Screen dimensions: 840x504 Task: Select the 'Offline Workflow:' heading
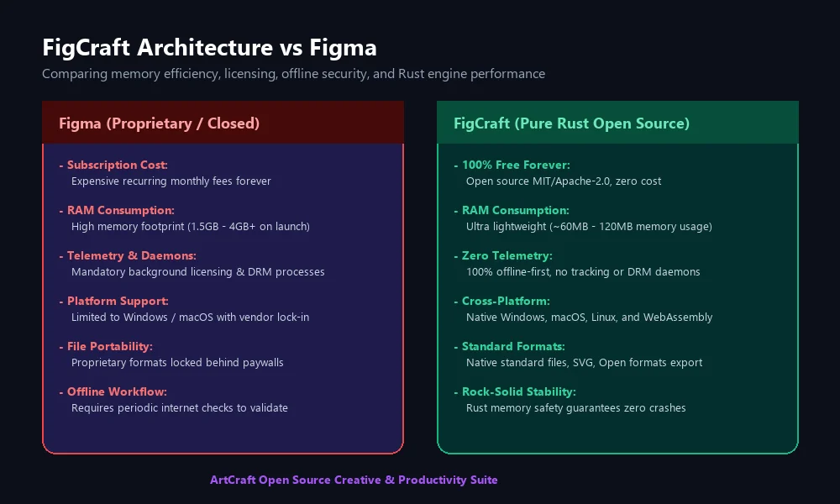[x=117, y=392]
